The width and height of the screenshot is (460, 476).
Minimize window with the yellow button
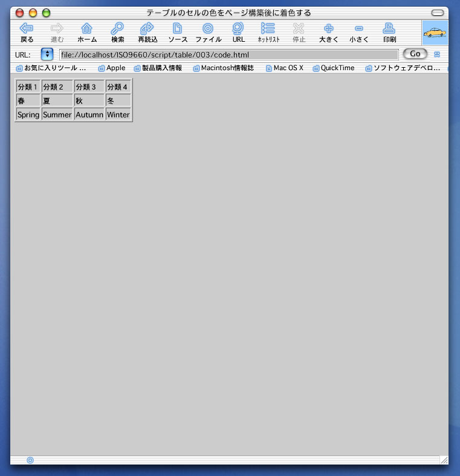point(33,13)
